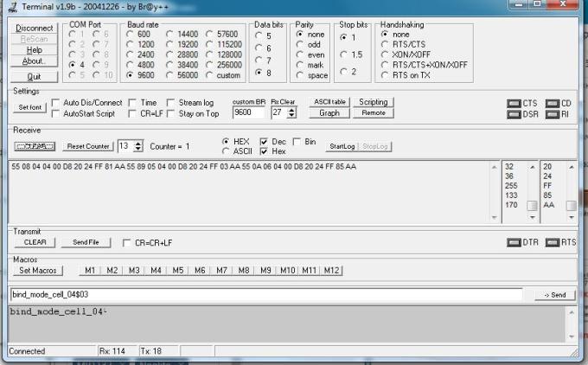
Task: Open the M1 macro
Action: 89,271
